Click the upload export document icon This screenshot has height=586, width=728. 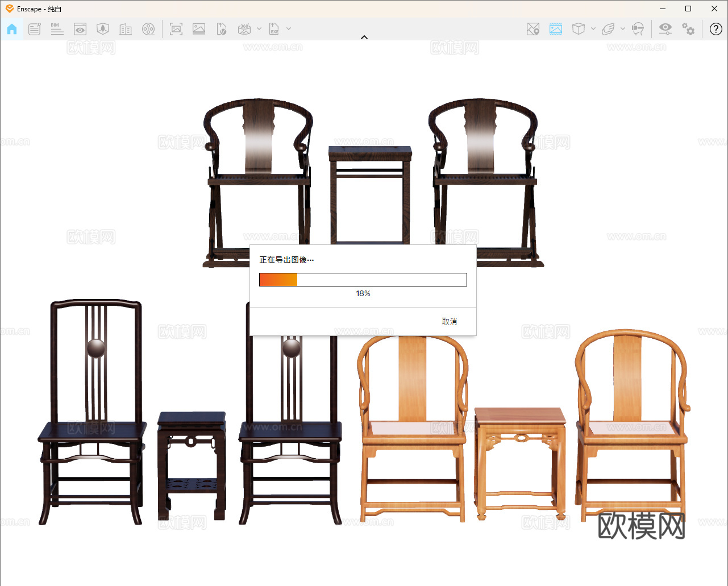coord(222,29)
